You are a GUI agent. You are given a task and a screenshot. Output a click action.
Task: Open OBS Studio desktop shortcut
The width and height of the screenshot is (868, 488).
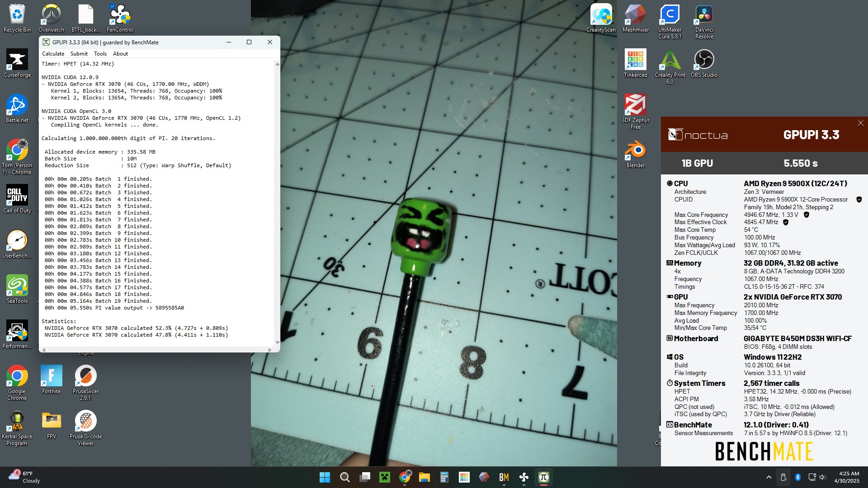(704, 63)
